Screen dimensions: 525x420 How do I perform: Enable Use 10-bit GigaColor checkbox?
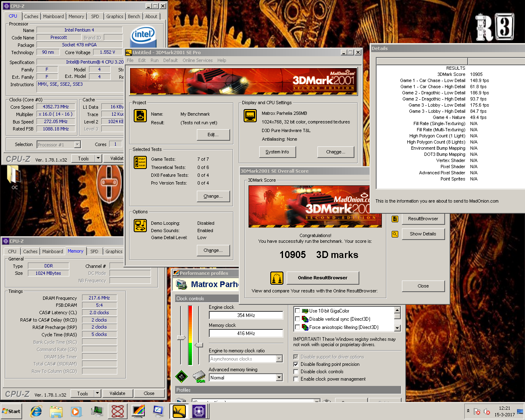(297, 311)
